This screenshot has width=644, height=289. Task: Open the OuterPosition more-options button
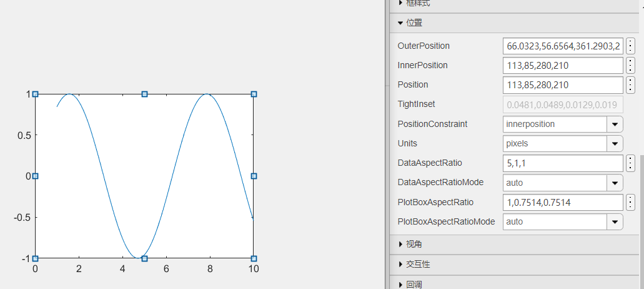[630, 46]
